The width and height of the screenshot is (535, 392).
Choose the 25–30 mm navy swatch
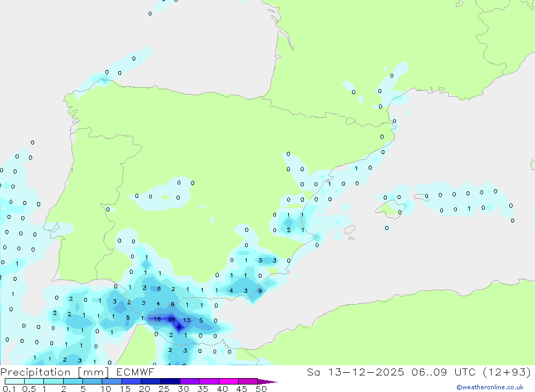[170, 381]
